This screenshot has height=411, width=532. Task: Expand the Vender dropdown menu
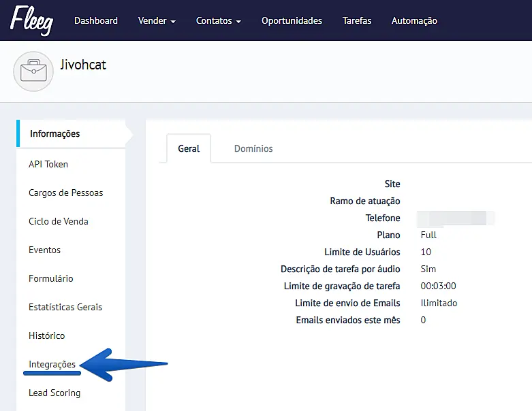[157, 21]
